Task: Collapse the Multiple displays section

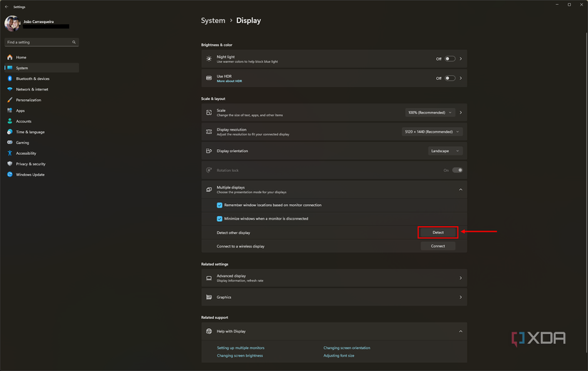Action: click(x=460, y=190)
